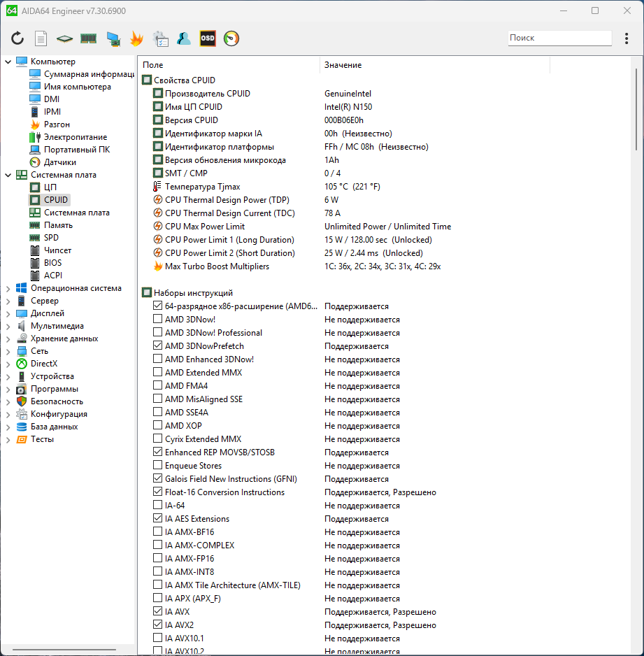Viewport: 644px width, 656px height.
Task: Open the OSD panel toolbar icon
Action: coord(208,38)
